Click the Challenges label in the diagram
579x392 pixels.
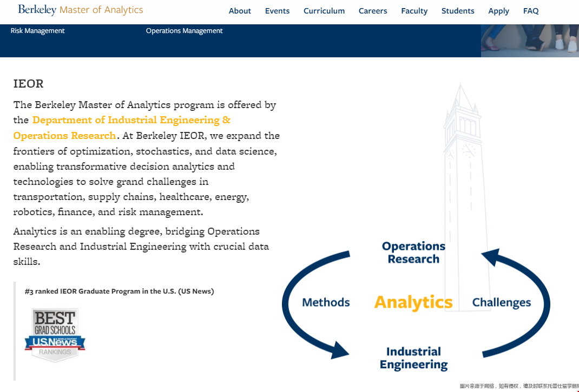pyautogui.click(x=502, y=303)
